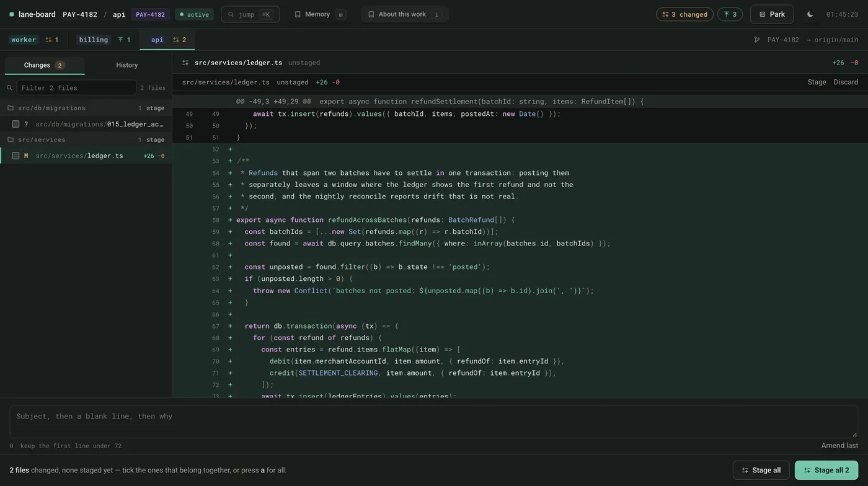Click the PAY-4182 → origin/main branch label
Image resolution: width=868 pixels, height=486 pixels.
coord(813,40)
